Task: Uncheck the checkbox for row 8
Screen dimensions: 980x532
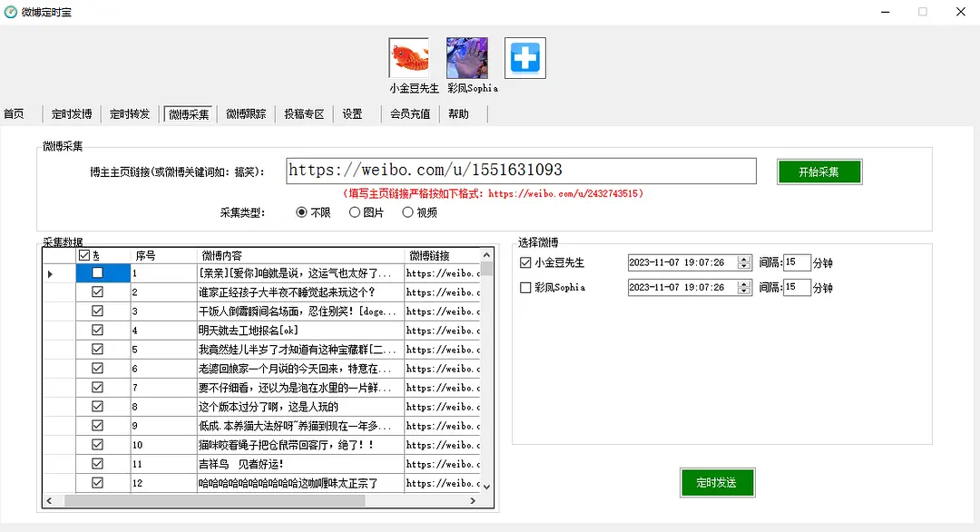Action: 97,407
